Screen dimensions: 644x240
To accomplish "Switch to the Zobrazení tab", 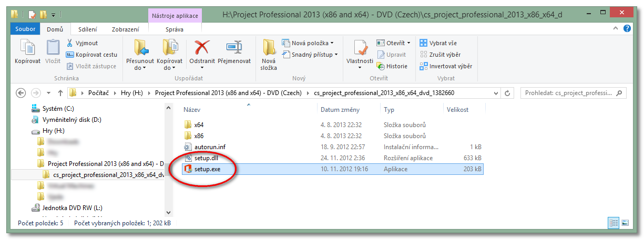I will pyautogui.click(x=126, y=29).
